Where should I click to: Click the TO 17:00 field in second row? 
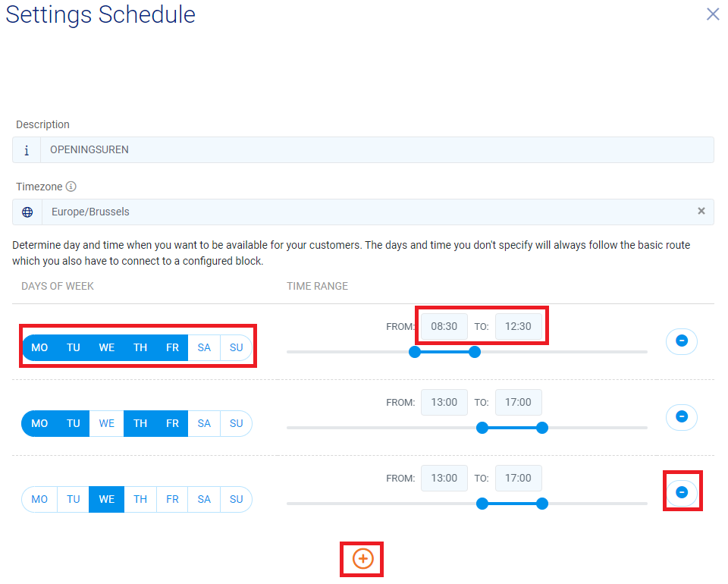coord(518,402)
